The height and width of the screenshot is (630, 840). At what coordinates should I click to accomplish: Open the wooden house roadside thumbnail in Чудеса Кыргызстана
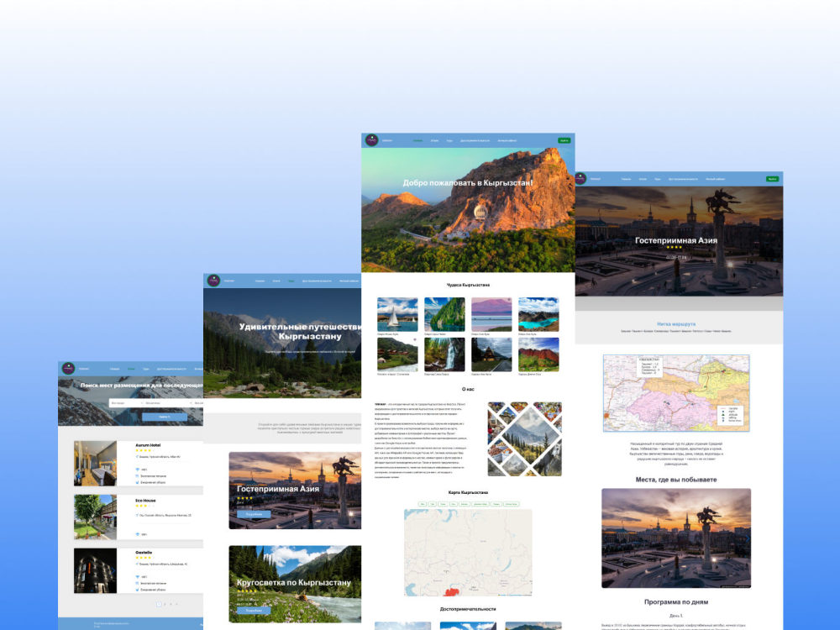tap(491, 354)
